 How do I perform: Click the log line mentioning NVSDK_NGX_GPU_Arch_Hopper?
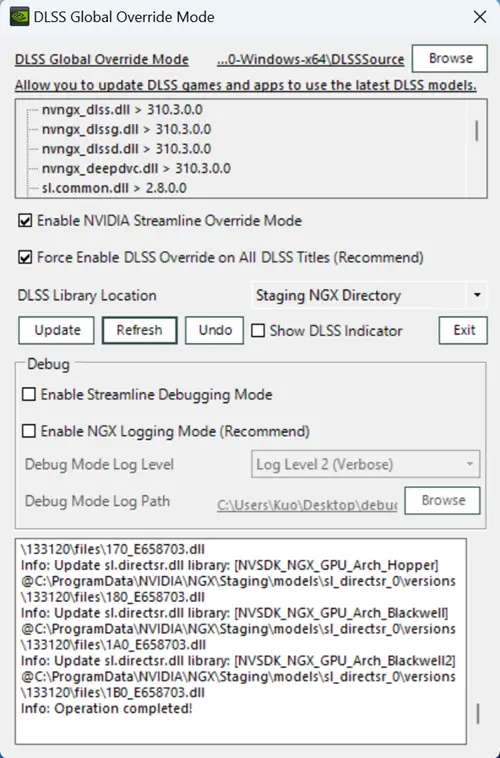[230, 565]
